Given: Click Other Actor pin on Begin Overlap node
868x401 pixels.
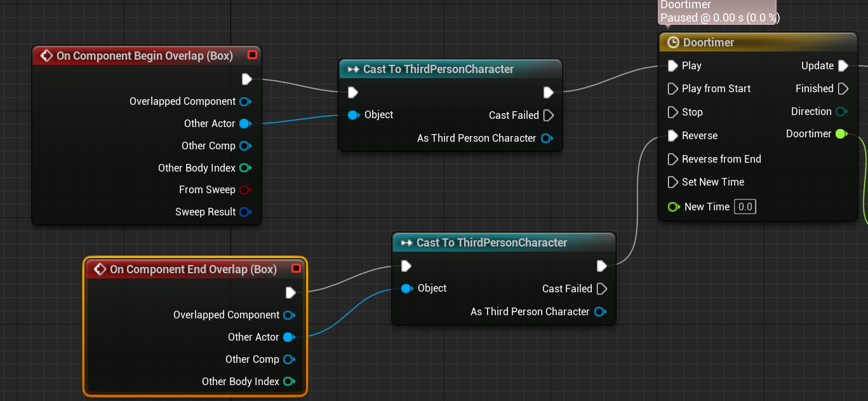Looking at the screenshot, I should (245, 123).
